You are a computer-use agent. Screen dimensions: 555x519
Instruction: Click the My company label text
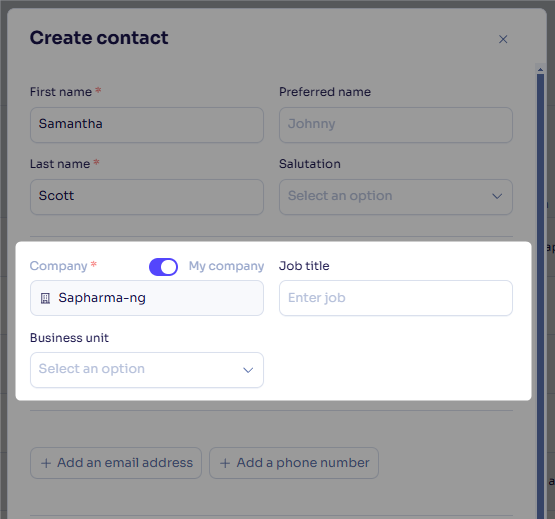click(226, 266)
